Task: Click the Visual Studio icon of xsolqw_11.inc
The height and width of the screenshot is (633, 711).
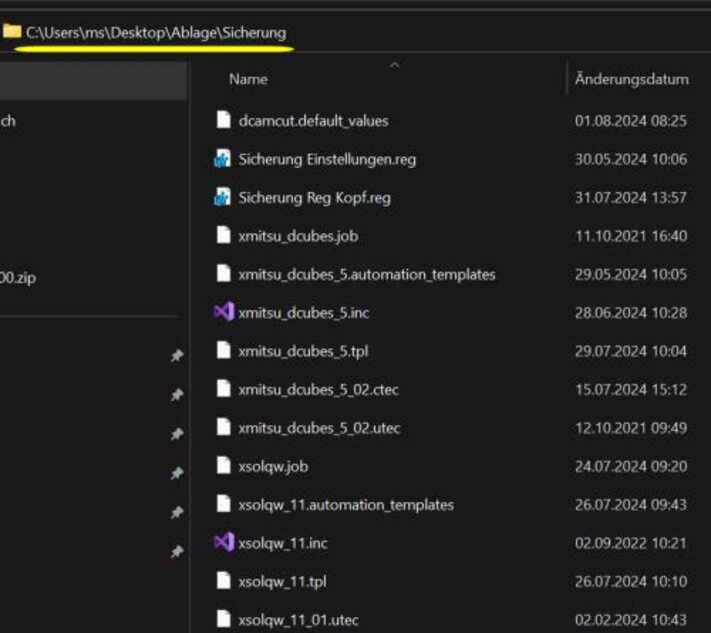Action: pos(223,543)
